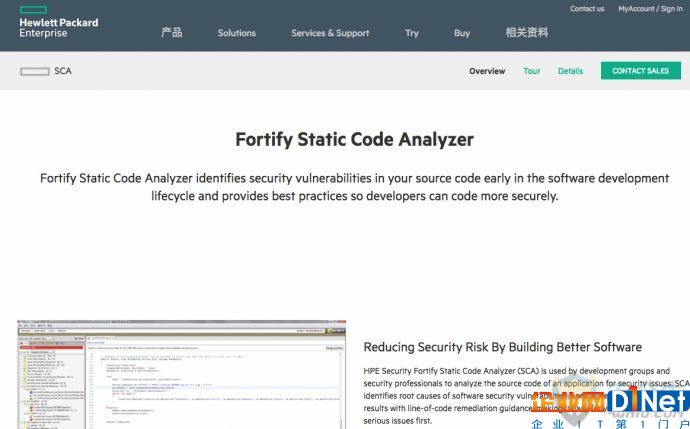
Task: Click the Fortify Static Code Analyzer heading
Action: point(355,139)
